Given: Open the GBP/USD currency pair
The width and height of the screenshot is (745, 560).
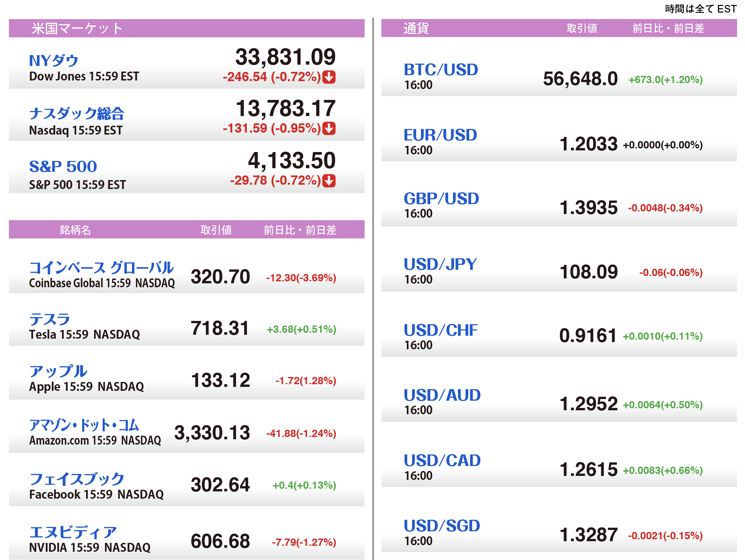Looking at the screenshot, I should coord(441,199).
